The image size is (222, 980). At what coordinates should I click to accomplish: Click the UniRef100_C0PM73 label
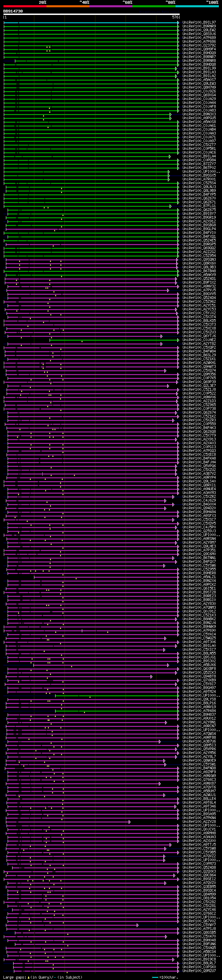coord(199,864)
